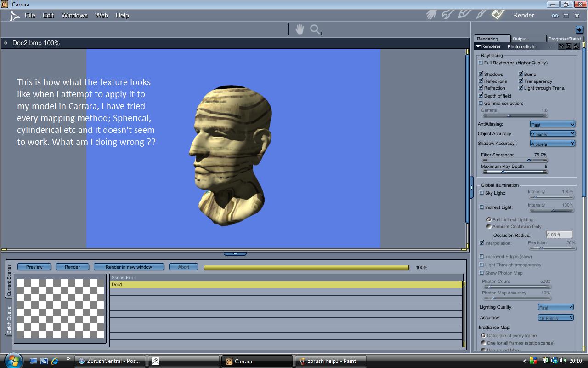The height and width of the screenshot is (368, 588).
Task: Open the Render room film icon
Action: point(498,15)
